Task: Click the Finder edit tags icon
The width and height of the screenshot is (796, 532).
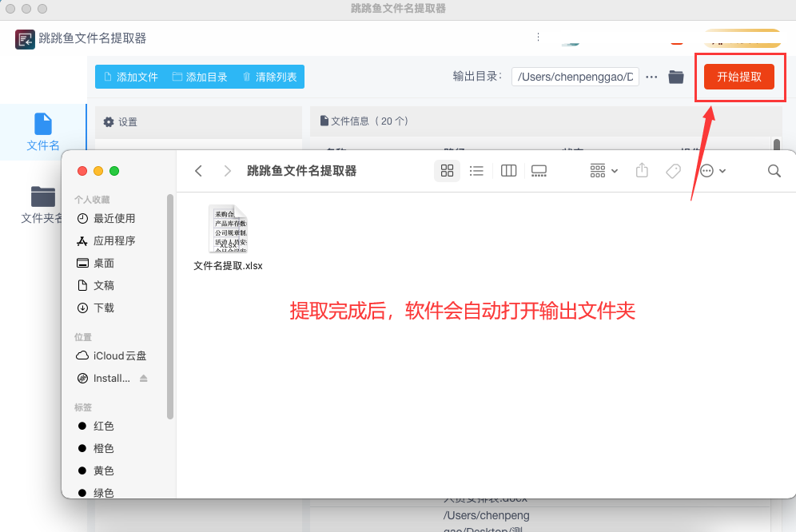Action: click(x=673, y=171)
